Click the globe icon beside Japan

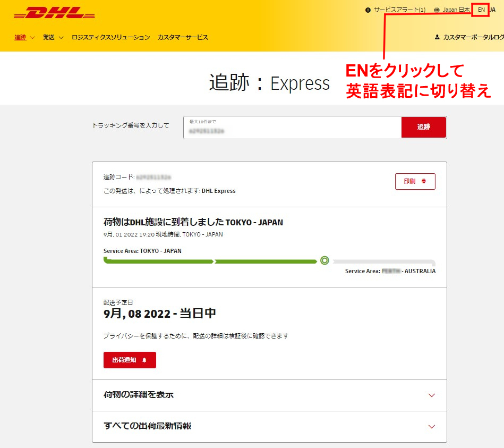tap(437, 10)
